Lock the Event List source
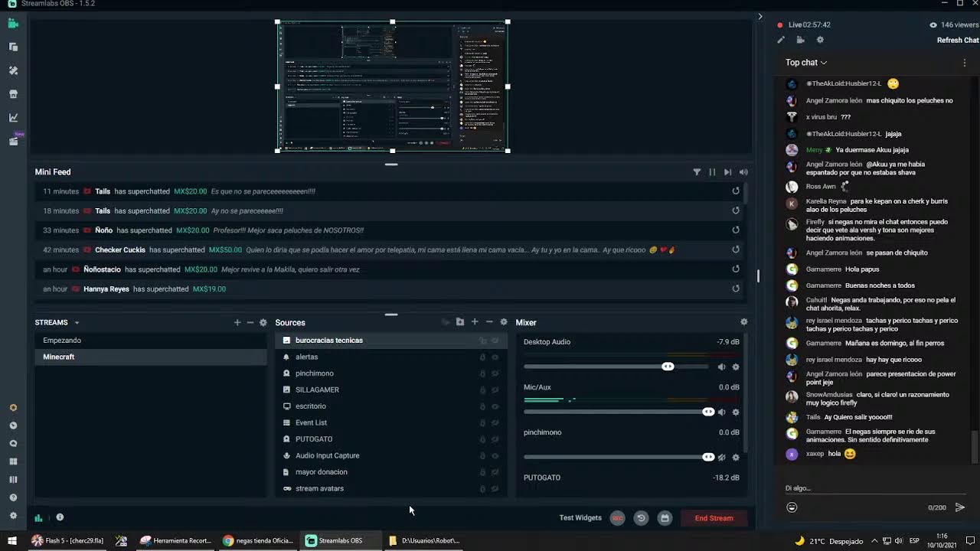This screenshot has width=980, height=551. click(482, 422)
